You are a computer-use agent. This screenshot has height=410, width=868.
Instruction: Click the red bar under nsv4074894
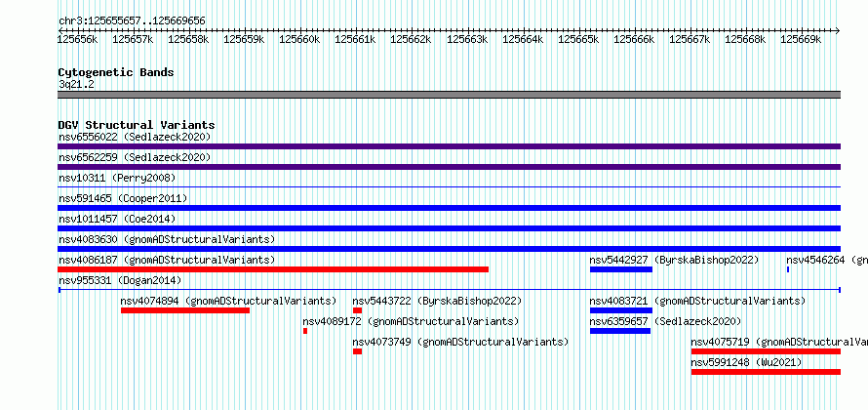(185, 310)
